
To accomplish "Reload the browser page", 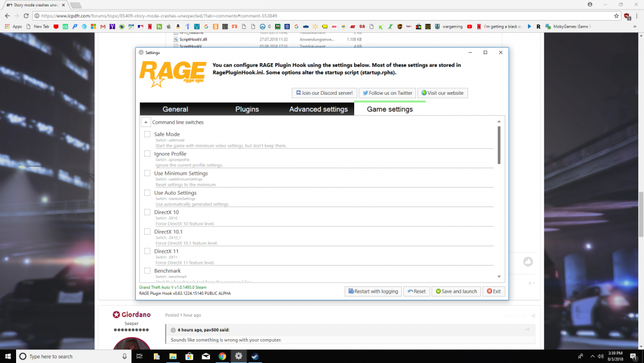I will [x=26, y=15].
